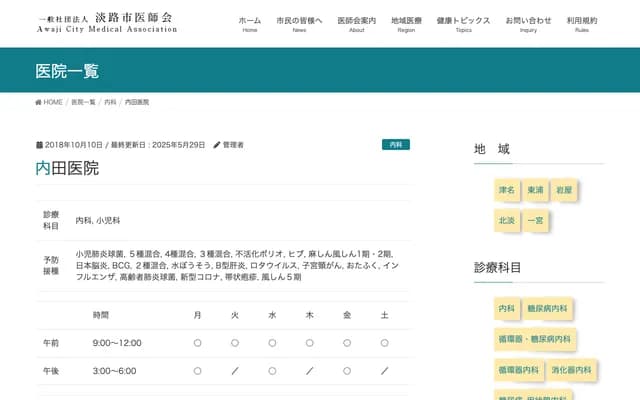Expand the 健康トピックス (Topics) menu
The height and width of the screenshot is (400, 640).
(463, 24)
